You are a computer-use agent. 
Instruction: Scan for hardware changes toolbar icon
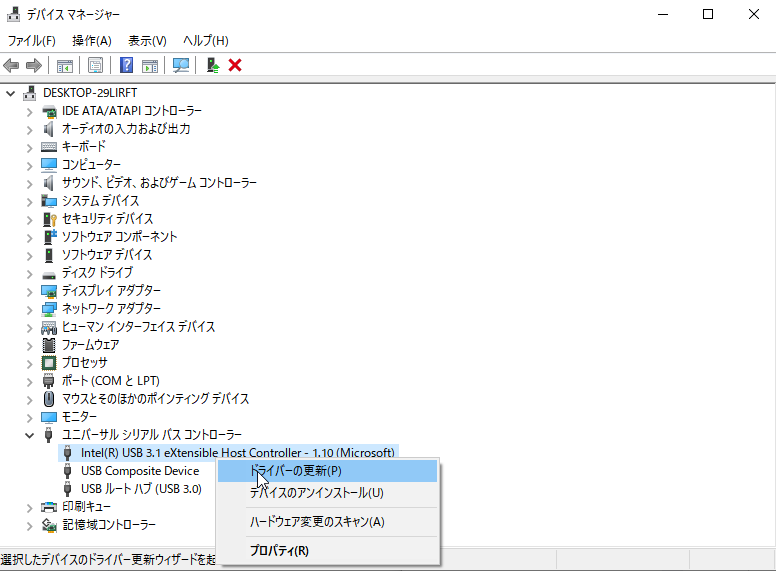(181, 65)
